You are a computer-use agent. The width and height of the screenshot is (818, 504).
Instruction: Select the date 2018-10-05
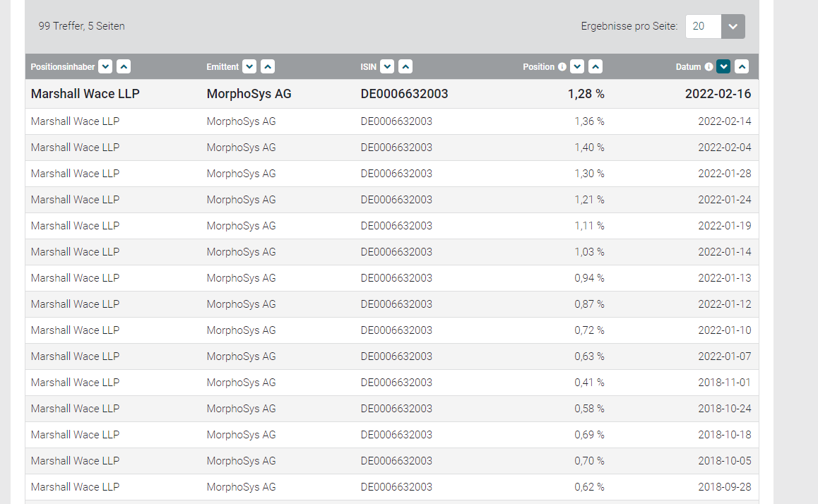coord(725,460)
